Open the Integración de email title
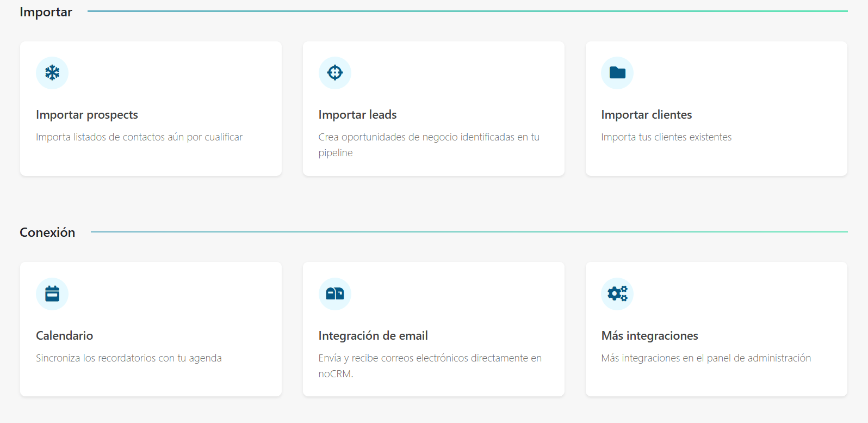 click(x=373, y=336)
